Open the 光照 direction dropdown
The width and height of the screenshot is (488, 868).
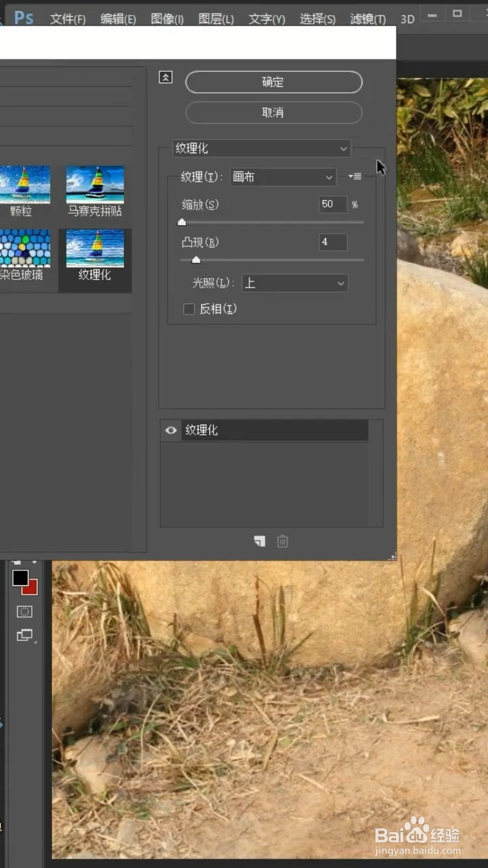[295, 283]
